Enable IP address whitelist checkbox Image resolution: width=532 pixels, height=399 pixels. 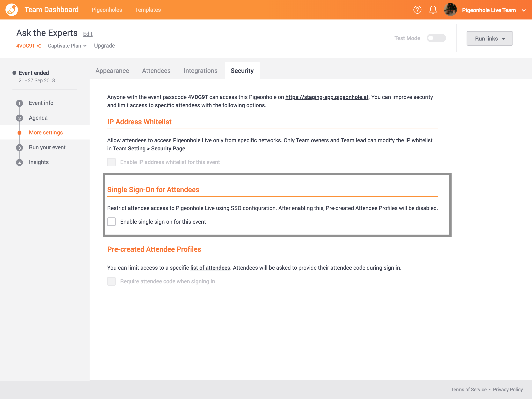pyautogui.click(x=111, y=162)
